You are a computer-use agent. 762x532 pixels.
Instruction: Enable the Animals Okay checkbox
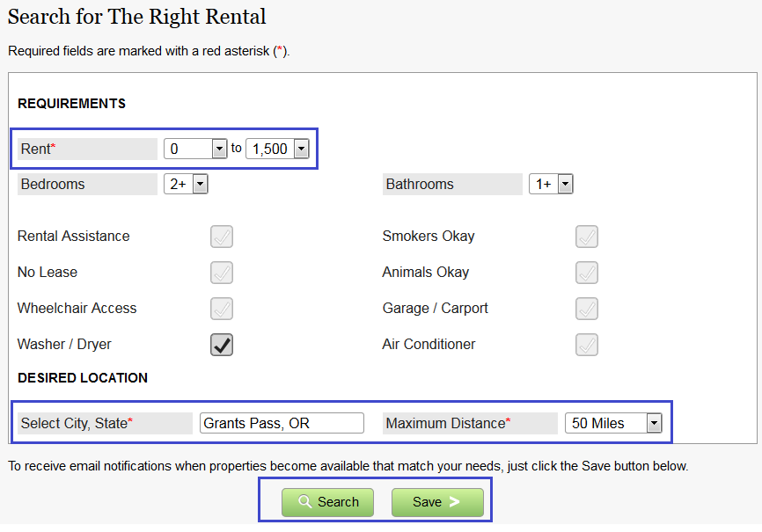pos(587,273)
